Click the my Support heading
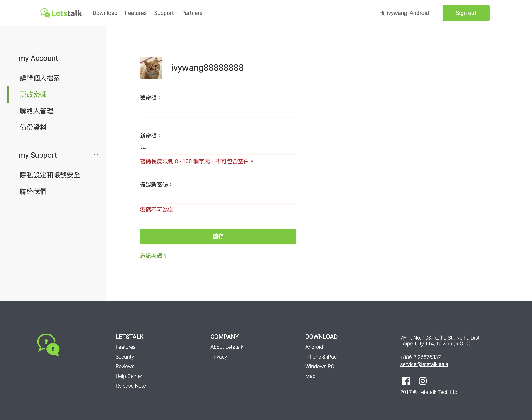 click(x=38, y=155)
